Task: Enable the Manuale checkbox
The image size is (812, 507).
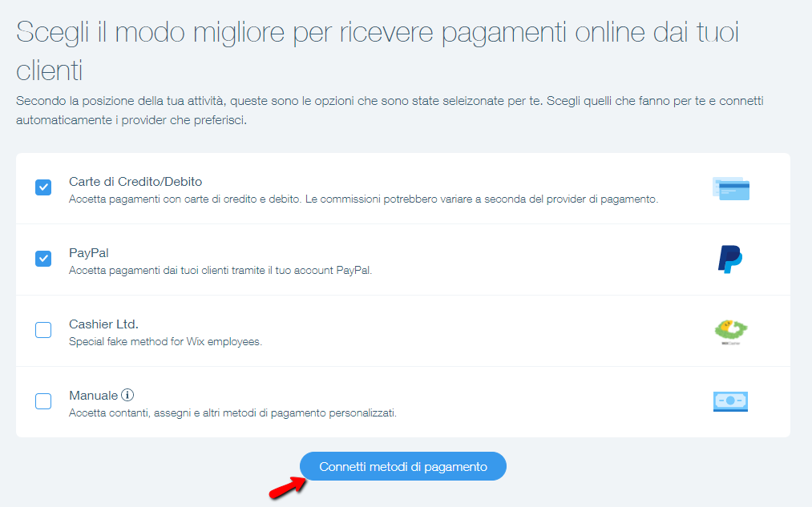Action: point(43,401)
